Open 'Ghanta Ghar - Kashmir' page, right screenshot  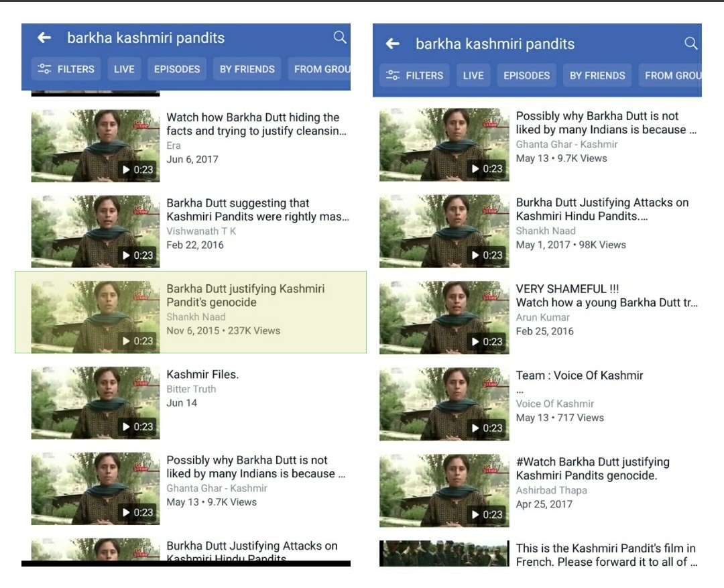pos(566,144)
